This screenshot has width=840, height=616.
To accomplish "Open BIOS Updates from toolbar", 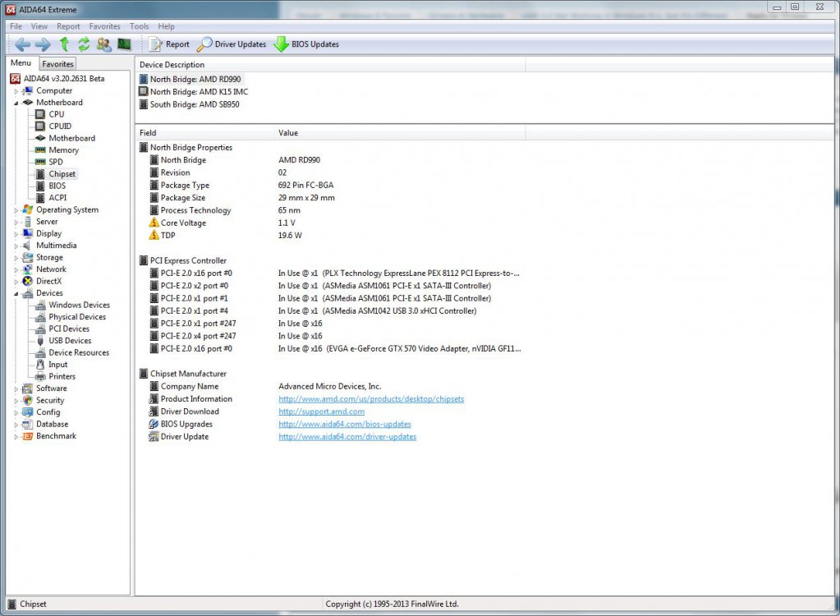I will [306, 44].
